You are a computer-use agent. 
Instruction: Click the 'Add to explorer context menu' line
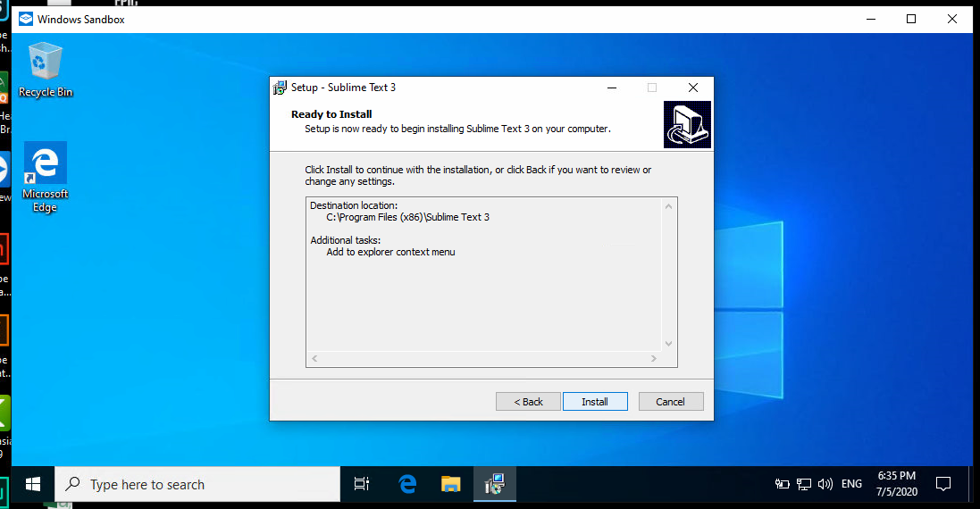point(390,253)
